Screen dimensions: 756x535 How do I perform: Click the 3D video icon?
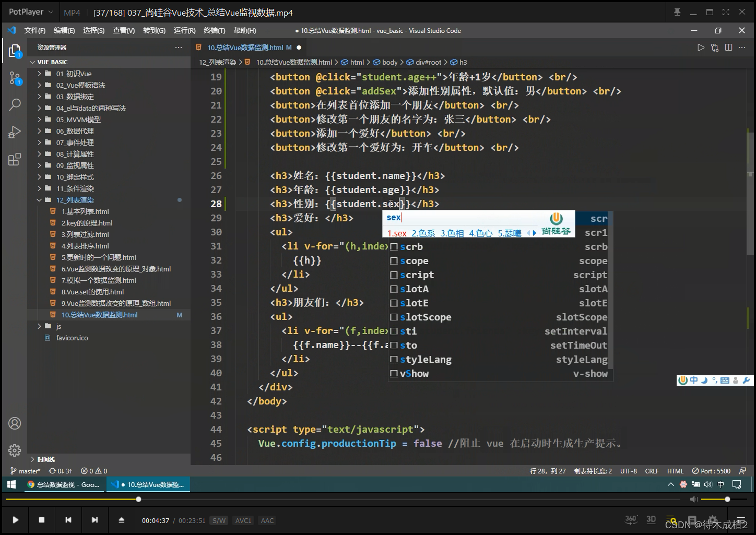tap(651, 519)
